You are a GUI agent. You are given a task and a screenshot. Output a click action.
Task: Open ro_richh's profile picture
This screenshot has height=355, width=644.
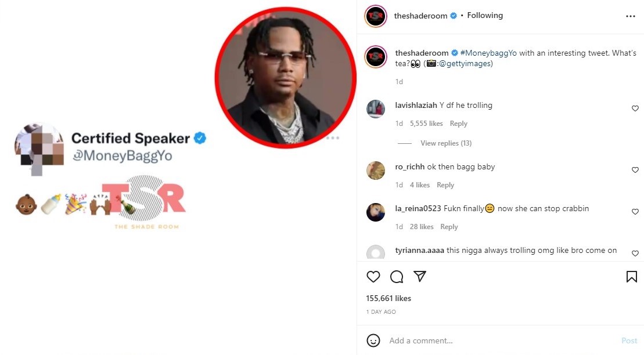[x=375, y=171]
